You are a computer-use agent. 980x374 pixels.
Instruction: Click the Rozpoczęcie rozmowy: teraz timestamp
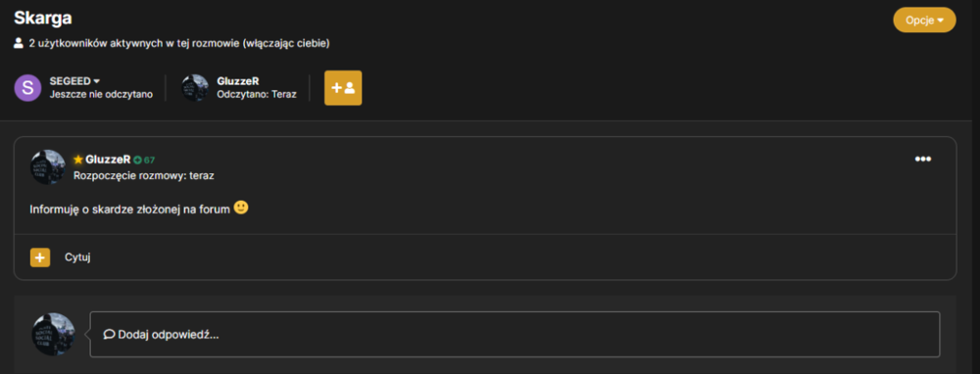144,176
